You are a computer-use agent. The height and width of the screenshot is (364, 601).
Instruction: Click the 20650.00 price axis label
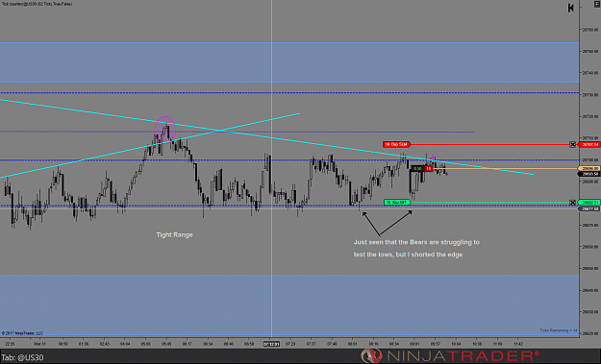pyautogui.click(x=590, y=269)
